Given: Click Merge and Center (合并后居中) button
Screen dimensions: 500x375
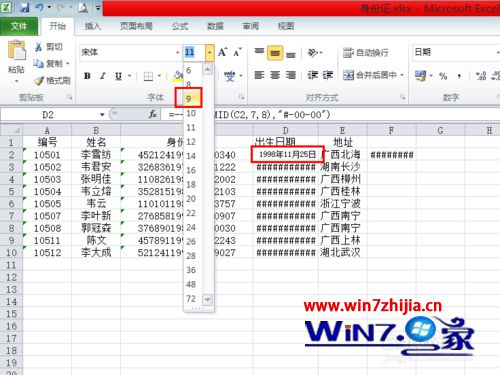Looking at the screenshot, I should click(370, 75).
